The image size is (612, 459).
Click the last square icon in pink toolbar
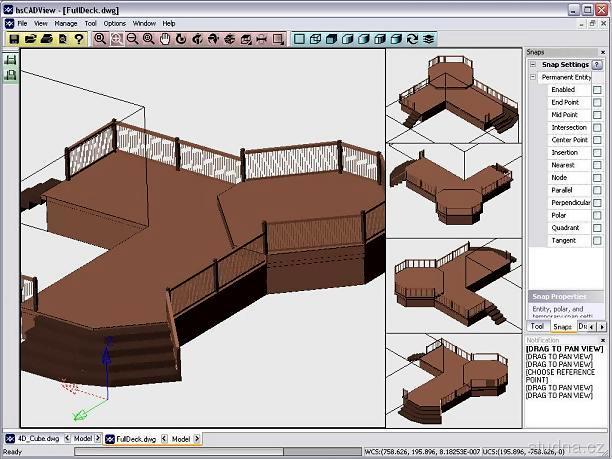coord(278,39)
